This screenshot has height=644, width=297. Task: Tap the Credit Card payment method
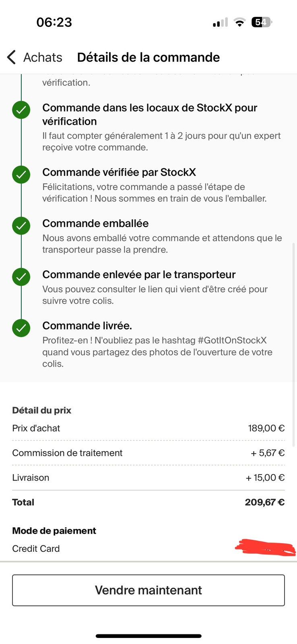click(36, 549)
